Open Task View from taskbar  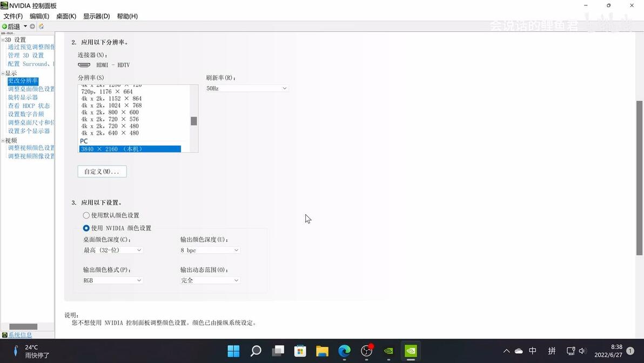(x=278, y=351)
